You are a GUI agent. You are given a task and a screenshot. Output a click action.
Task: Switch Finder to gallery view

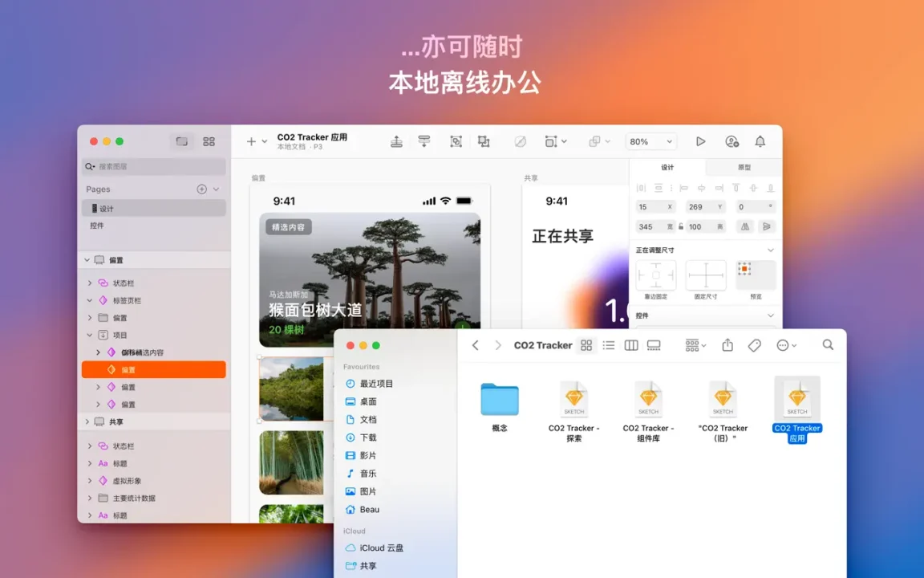(x=654, y=345)
